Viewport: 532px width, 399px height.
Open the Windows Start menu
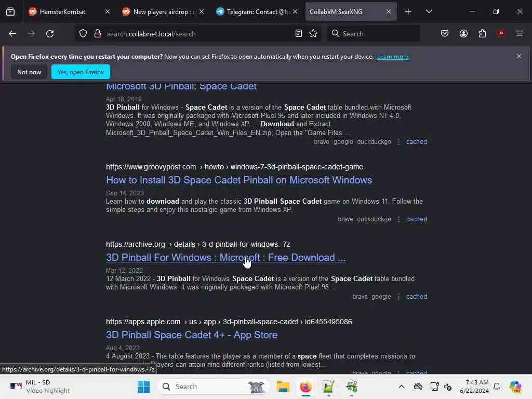[x=143, y=387]
